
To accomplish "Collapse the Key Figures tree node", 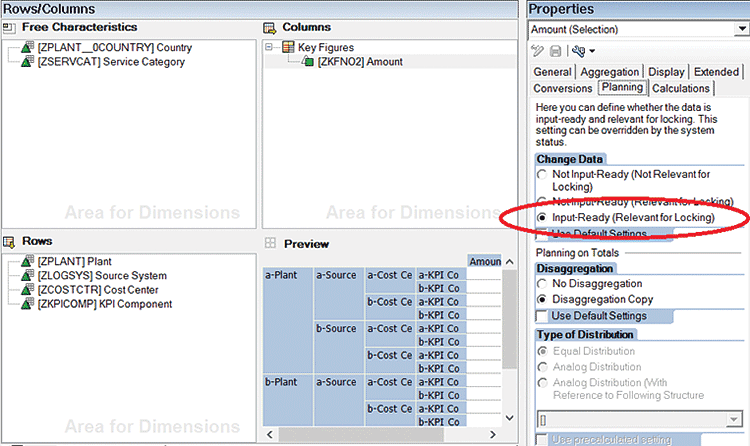I will coord(269,47).
